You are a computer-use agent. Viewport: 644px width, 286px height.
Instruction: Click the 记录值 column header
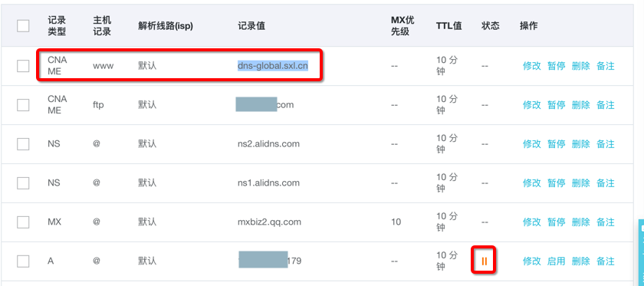point(251,26)
